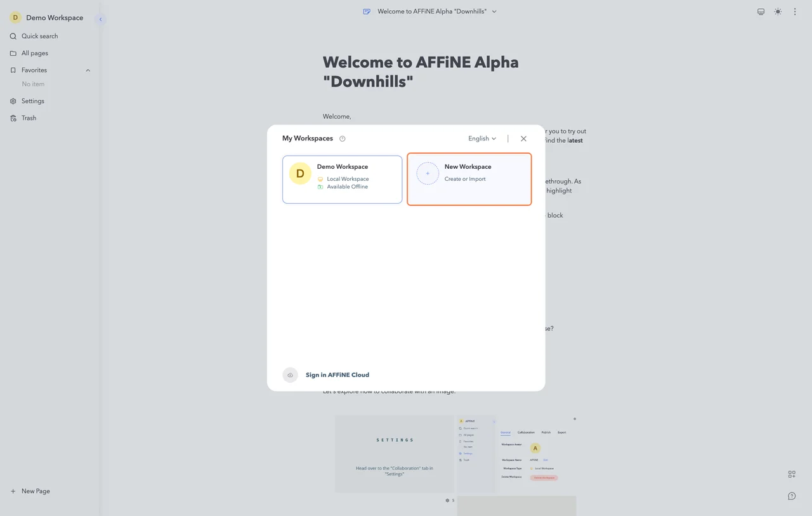812x516 pixels.
Task: Toggle the light/dark theme sun icon
Action: [778, 11]
